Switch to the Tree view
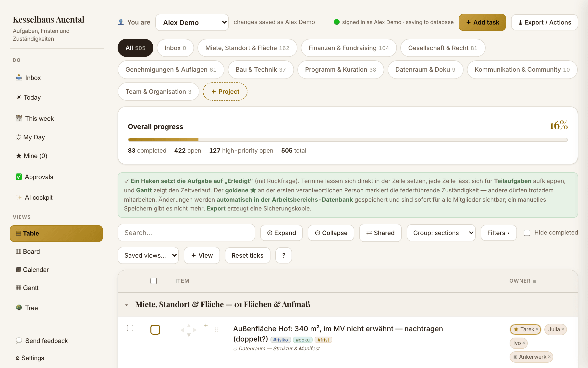Viewport: 588px width, 368px height. pos(56,308)
